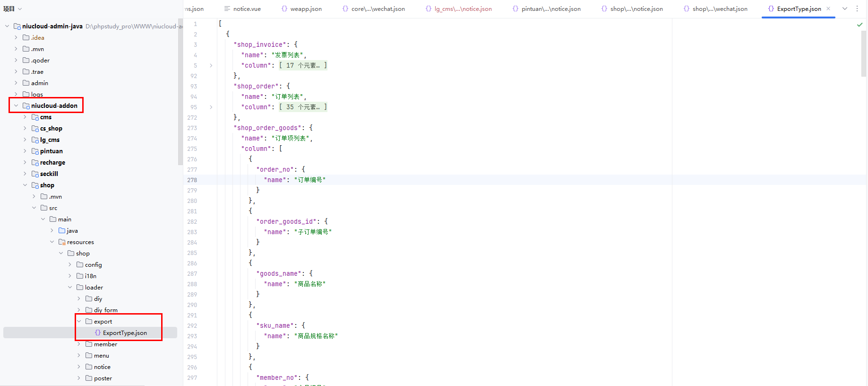Click the pintuan module folder icon

[35, 151]
